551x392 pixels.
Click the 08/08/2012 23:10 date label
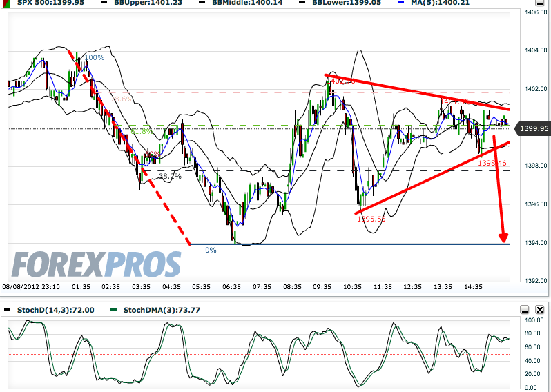(x=31, y=287)
